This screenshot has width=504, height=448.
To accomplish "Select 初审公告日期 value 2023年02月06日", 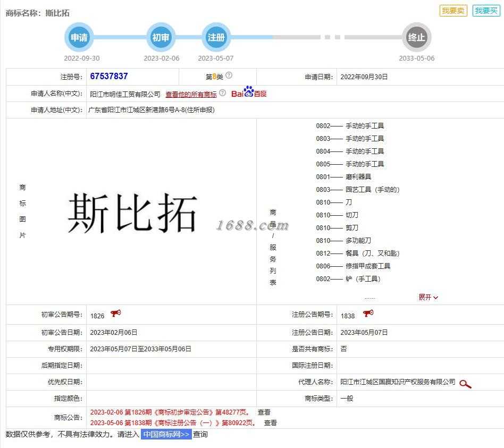I will [x=113, y=333].
